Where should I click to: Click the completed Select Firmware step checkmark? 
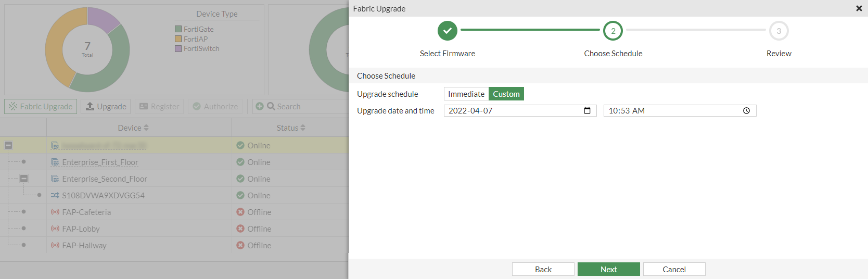click(x=447, y=31)
